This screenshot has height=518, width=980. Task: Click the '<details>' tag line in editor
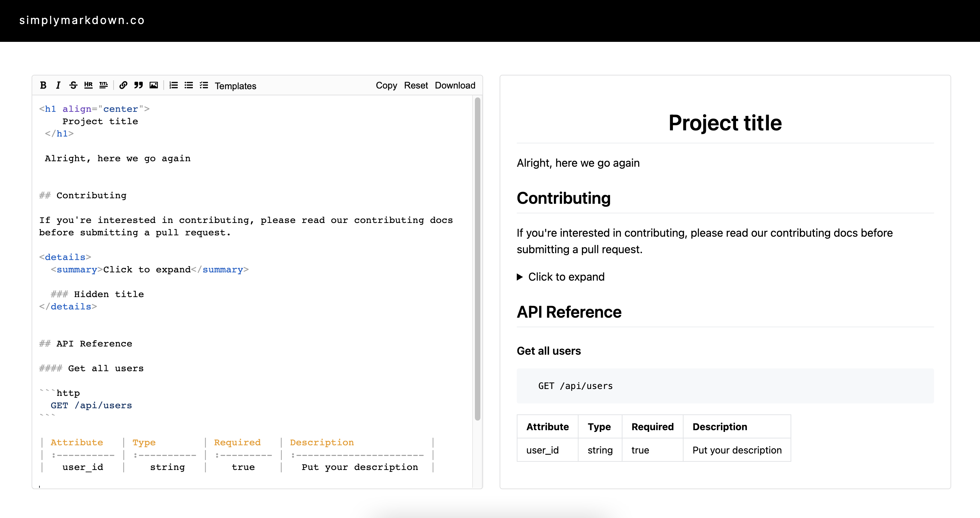point(65,257)
